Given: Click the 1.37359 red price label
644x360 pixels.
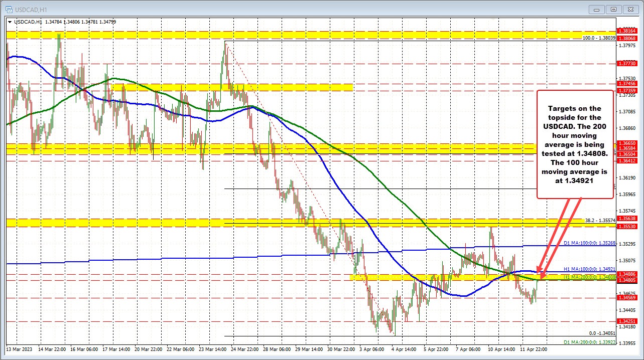Looking at the screenshot, I should pyautogui.click(x=627, y=91).
